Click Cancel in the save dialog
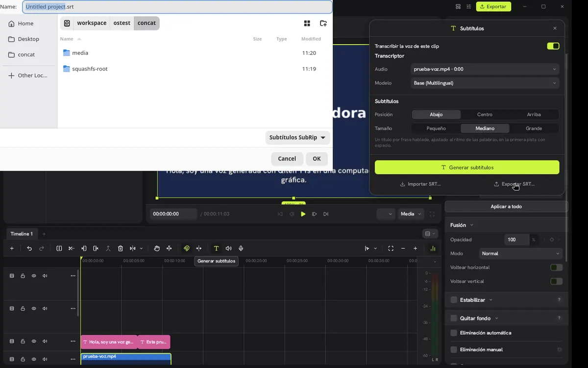The image size is (588, 368). click(x=287, y=158)
